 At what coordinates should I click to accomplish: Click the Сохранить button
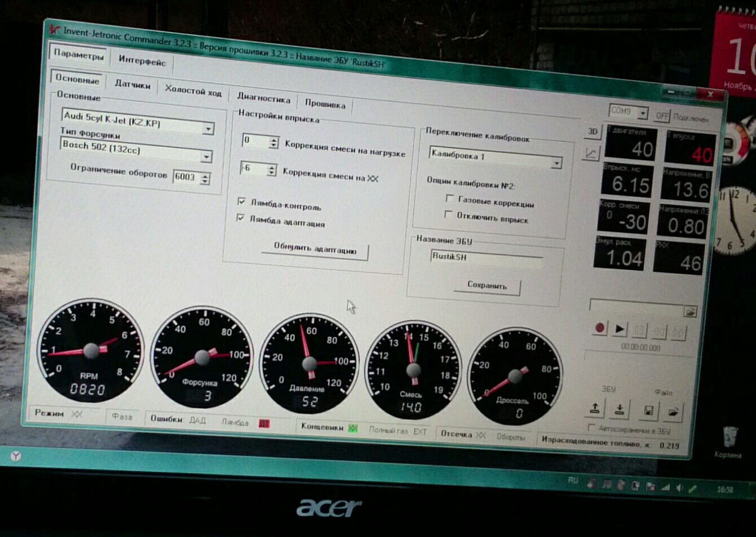pos(487,286)
